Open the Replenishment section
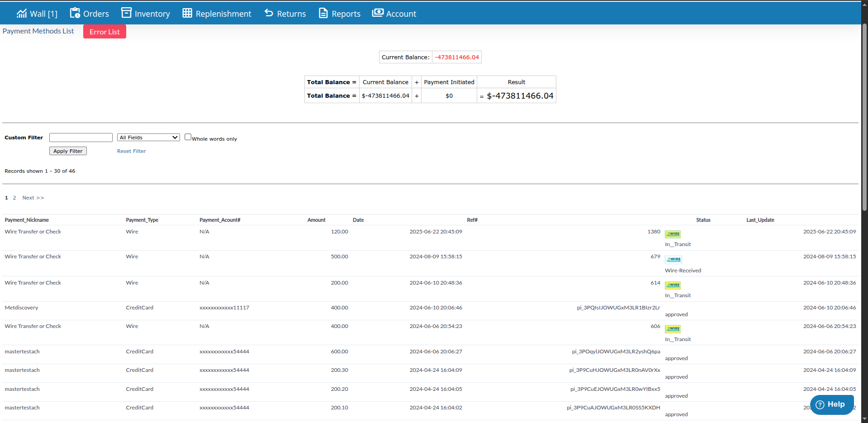Image resolution: width=868 pixels, height=423 pixels. click(217, 13)
